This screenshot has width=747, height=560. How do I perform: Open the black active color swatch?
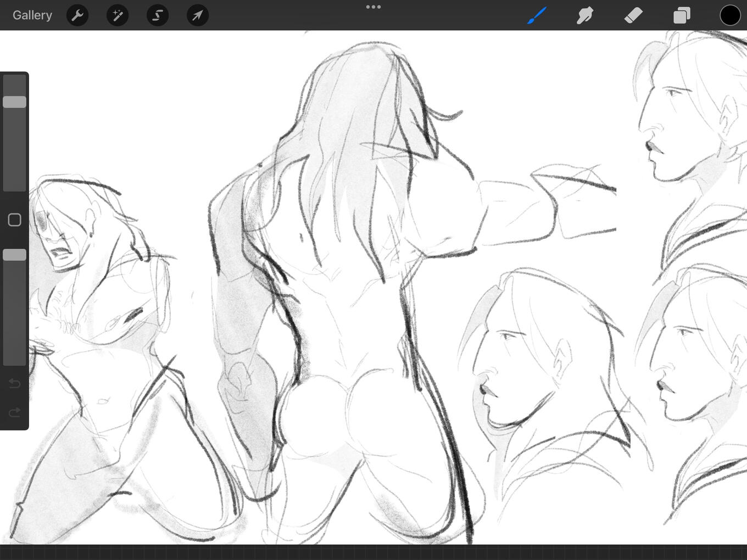click(730, 15)
